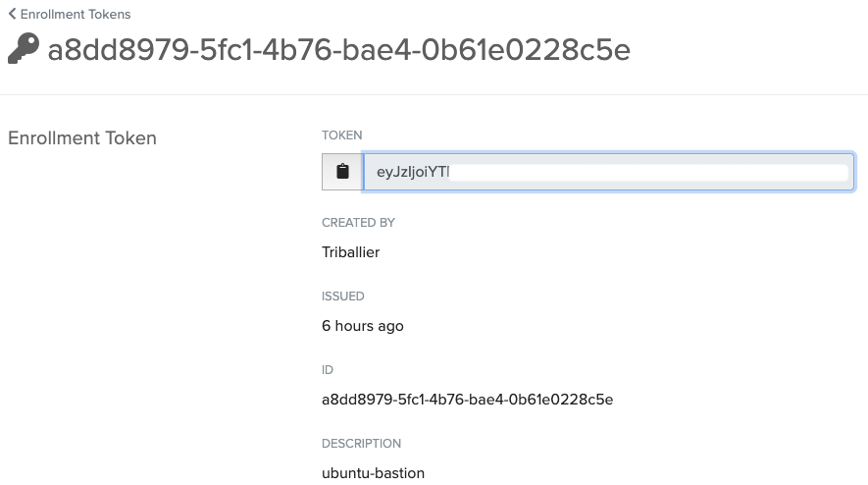Click the horizontal divider below the page header
The image size is (868, 485).
434,95
